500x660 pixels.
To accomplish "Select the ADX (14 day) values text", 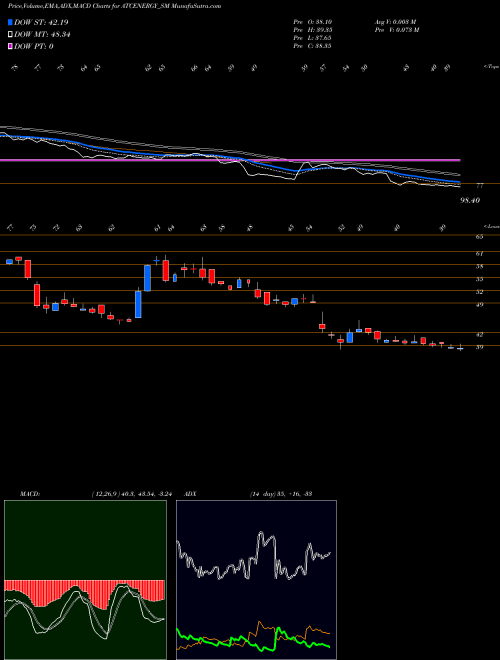I will pos(280,493).
